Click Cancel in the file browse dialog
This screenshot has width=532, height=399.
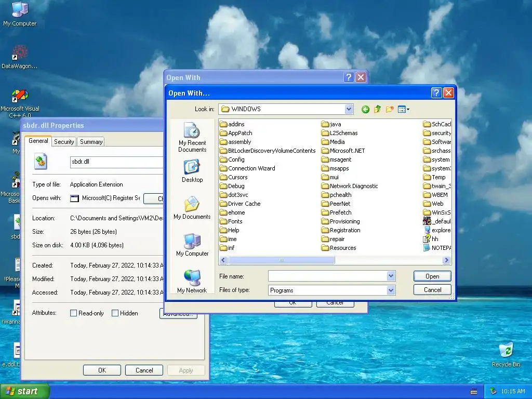click(x=432, y=290)
